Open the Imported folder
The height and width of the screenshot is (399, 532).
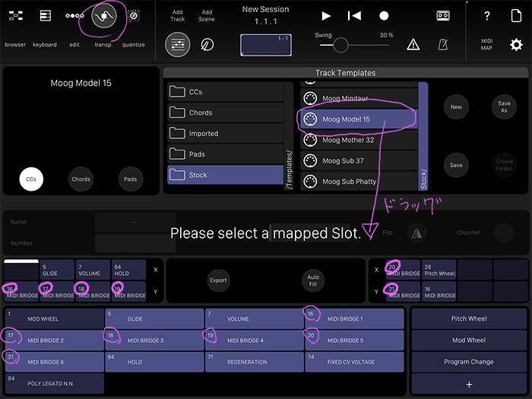225,133
